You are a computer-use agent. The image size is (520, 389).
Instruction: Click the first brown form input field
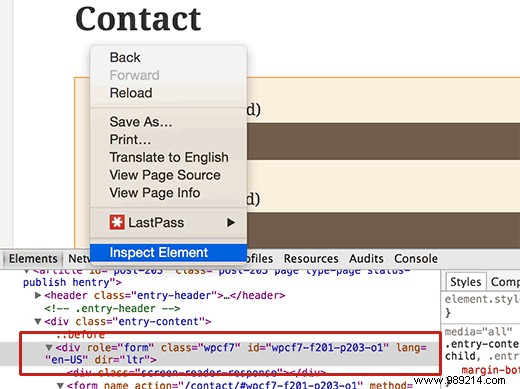coord(383,141)
